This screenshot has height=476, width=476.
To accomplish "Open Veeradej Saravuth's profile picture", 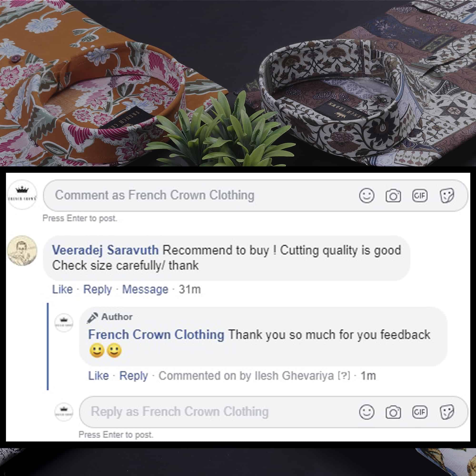I will pyautogui.click(x=22, y=250).
